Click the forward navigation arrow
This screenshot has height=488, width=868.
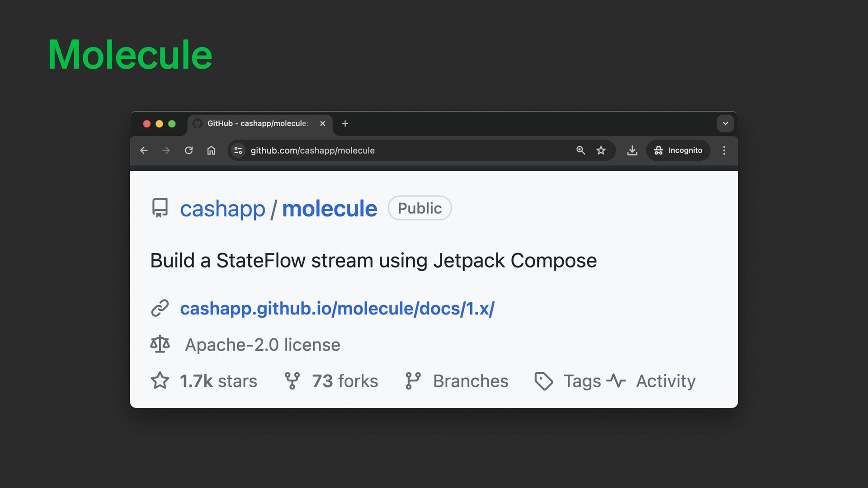click(166, 150)
